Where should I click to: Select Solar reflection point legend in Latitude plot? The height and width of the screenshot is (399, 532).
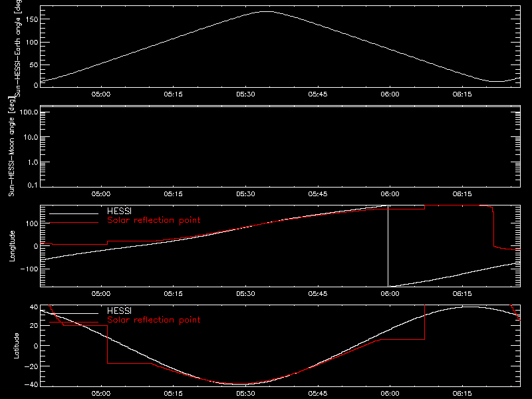coord(154,320)
